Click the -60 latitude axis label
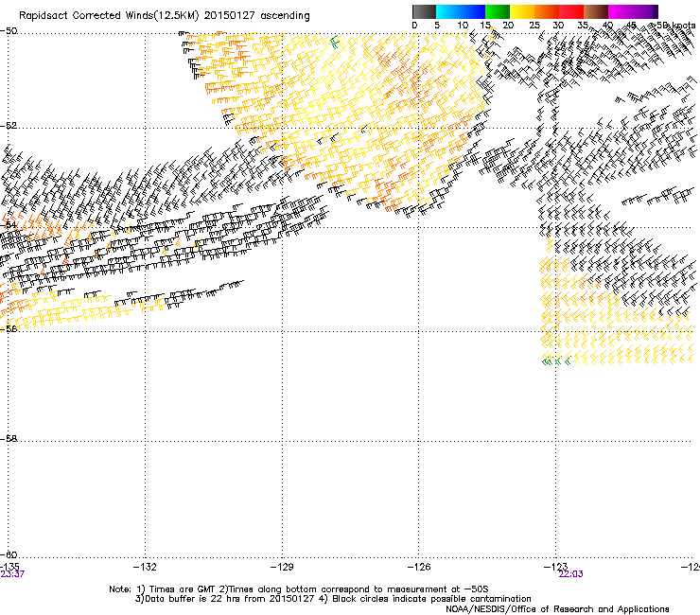The height and width of the screenshot is (615, 700). [x=9, y=554]
